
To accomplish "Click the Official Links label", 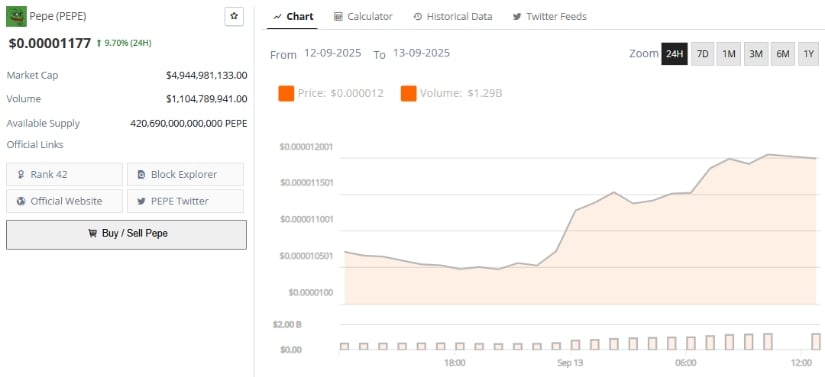I will click(35, 144).
